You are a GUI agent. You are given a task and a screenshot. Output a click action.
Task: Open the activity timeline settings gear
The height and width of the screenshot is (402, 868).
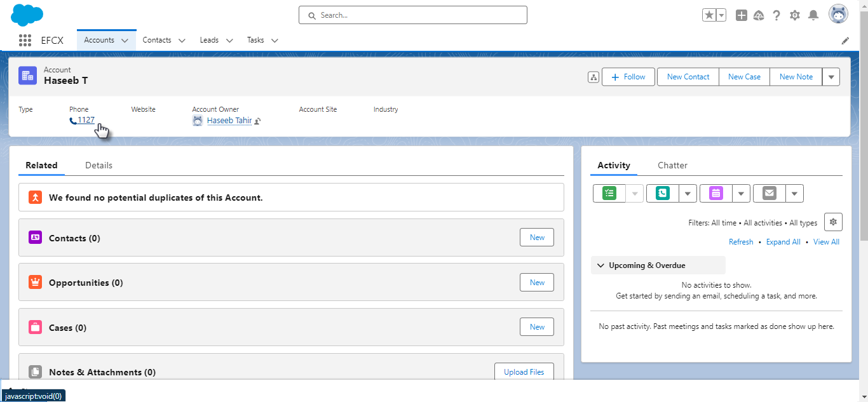(833, 222)
